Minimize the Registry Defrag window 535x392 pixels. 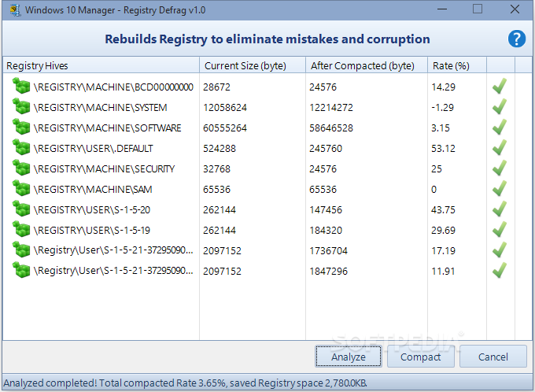tap(442, 9)
